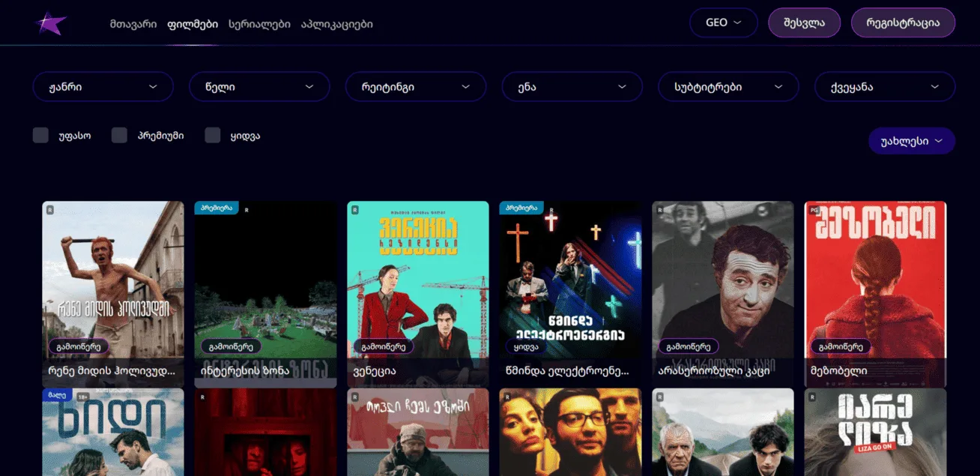Switch to the სერიალები nav tab

(259, 24)
